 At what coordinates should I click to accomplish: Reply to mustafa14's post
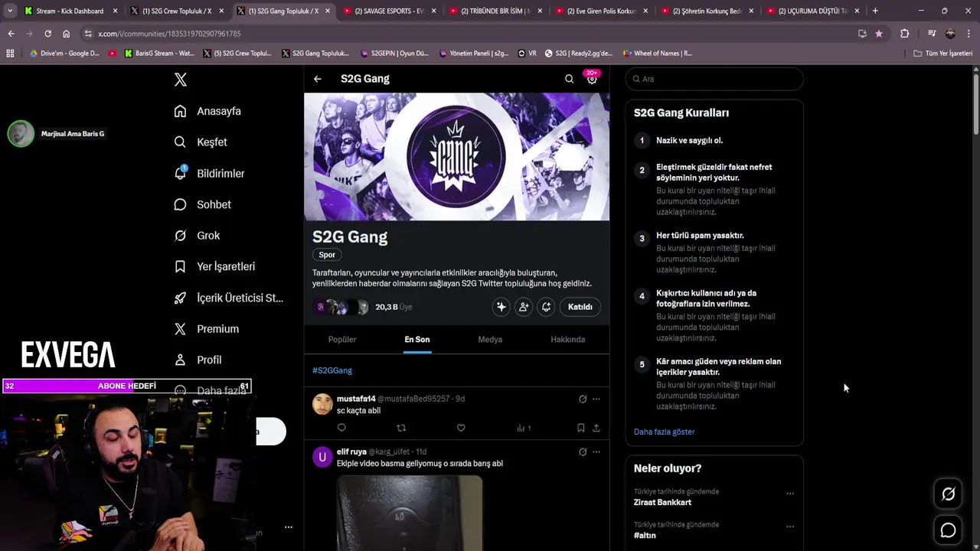341,428
